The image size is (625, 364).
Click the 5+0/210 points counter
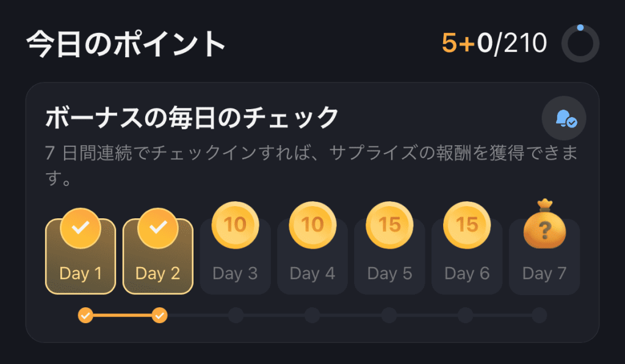coord(494,43)
